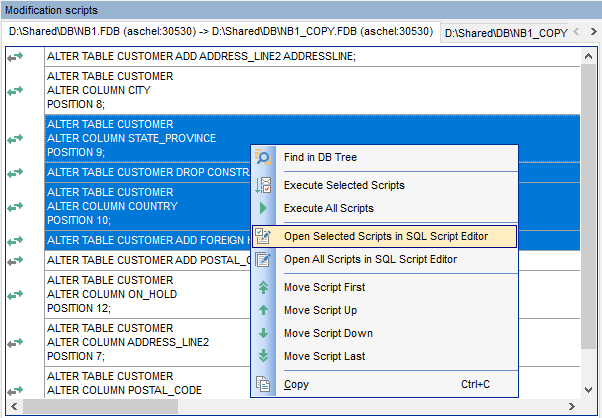Click the Move Script Last double-arrow icon
Viewport: 602px width, 418px height.
point(263,356)
